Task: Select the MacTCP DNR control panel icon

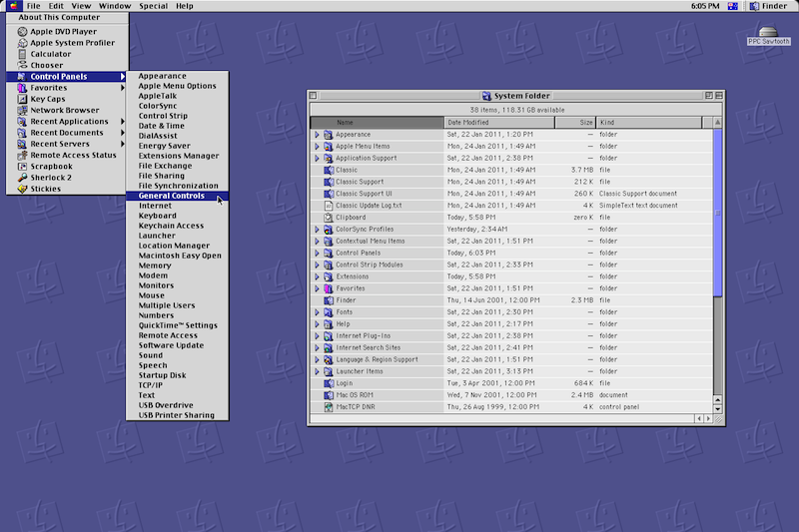Action: (x=329, y=407)
